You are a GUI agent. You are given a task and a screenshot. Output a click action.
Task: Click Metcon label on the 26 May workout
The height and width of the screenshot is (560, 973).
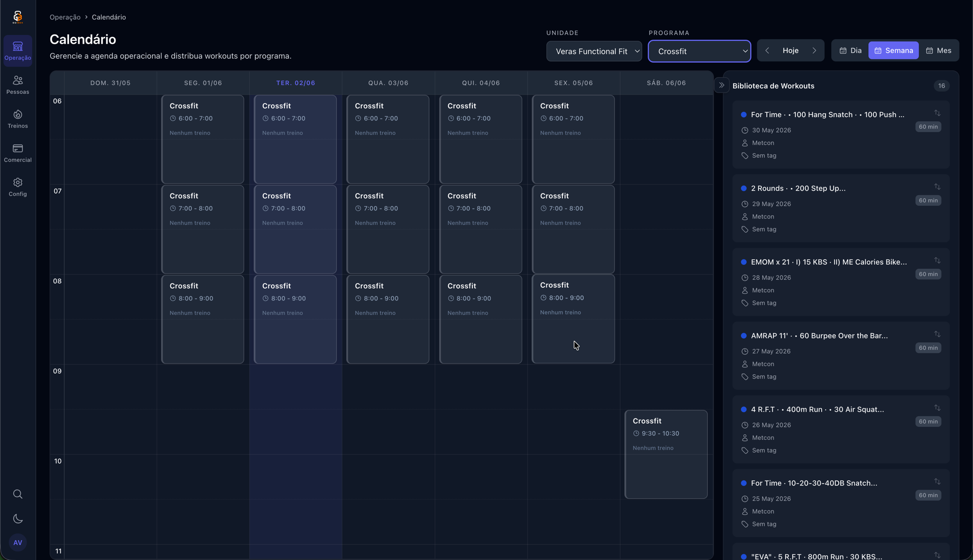[x=763, y=438]
